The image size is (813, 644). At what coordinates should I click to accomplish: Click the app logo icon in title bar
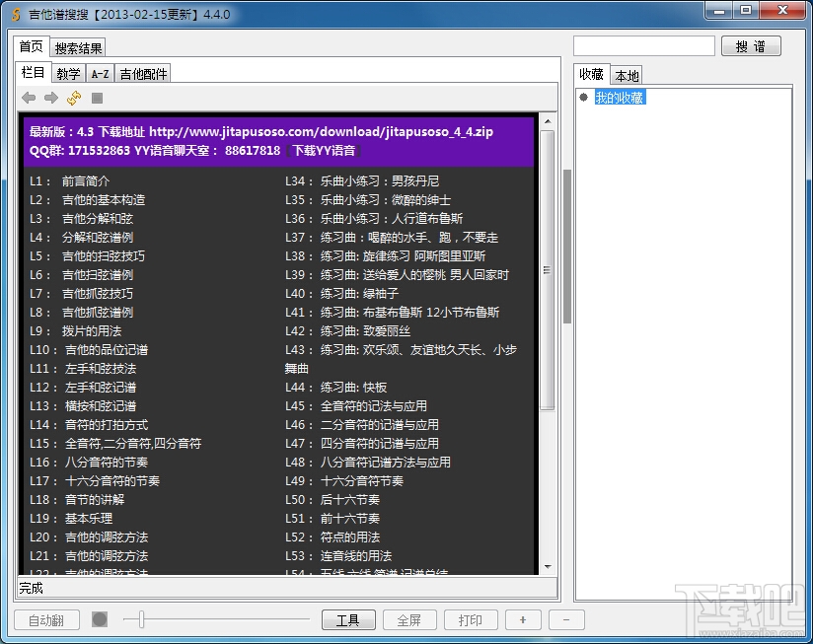coord(16,14)
